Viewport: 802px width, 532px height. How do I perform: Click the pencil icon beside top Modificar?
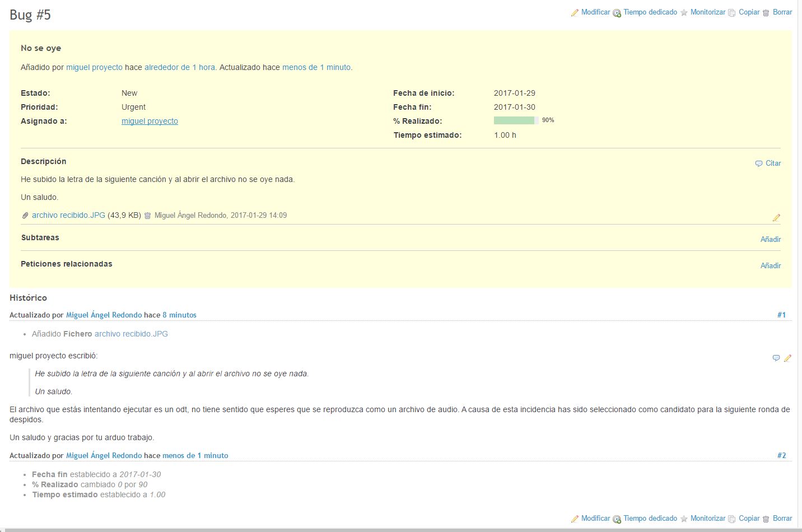tap(575, 13)
